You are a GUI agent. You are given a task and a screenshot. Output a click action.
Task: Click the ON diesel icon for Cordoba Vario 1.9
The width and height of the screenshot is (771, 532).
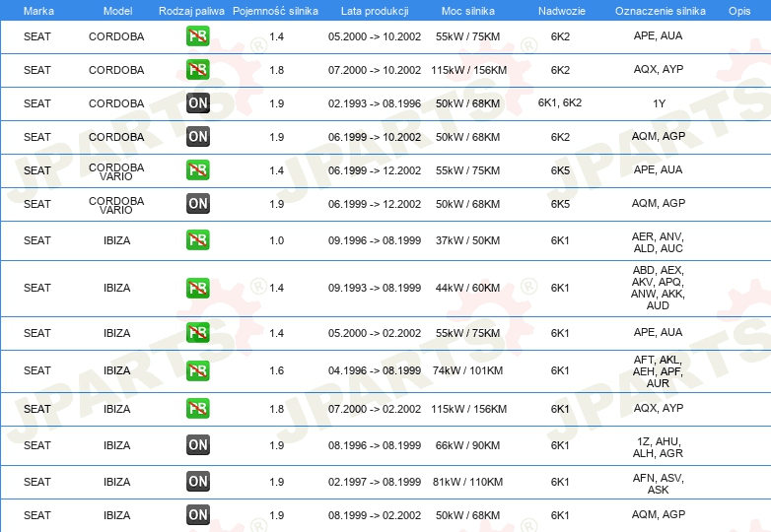coord(197,203)
